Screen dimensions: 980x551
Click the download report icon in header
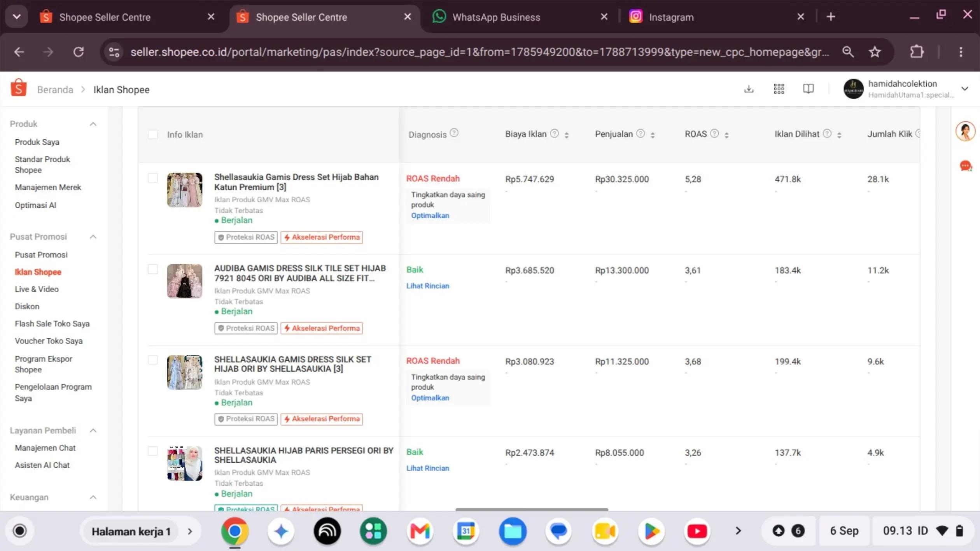(749, 89)
